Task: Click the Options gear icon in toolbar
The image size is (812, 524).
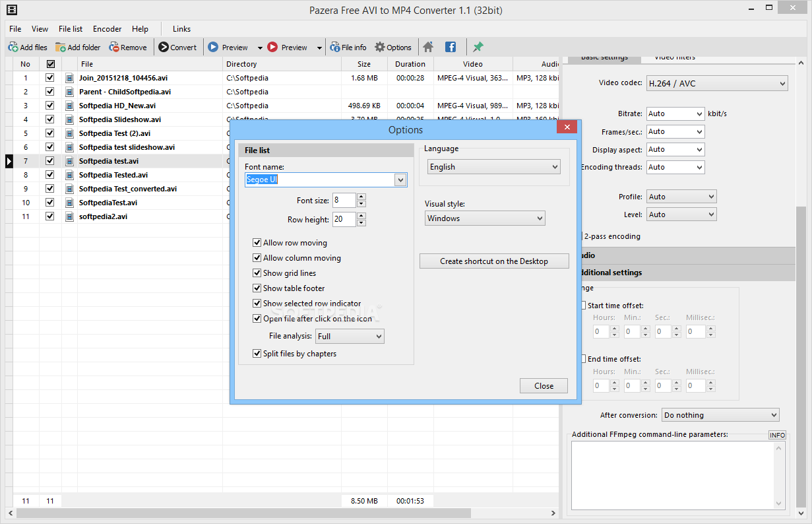Action: (380, 48)
